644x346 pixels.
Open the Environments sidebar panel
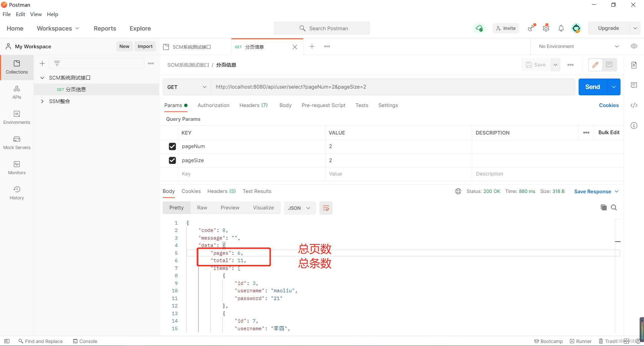click(x=16, y=117)
